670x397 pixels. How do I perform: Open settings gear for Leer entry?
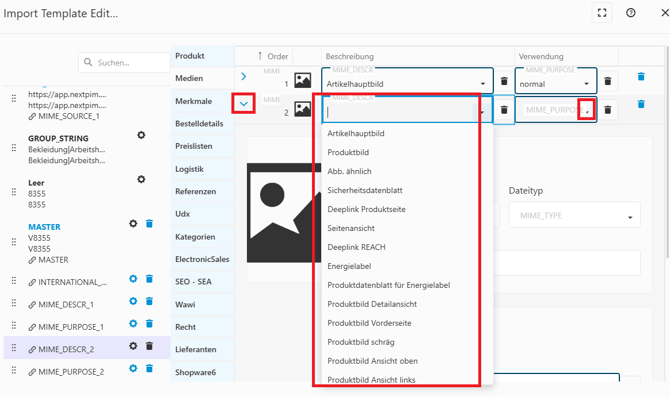click(x=141, y=179)
